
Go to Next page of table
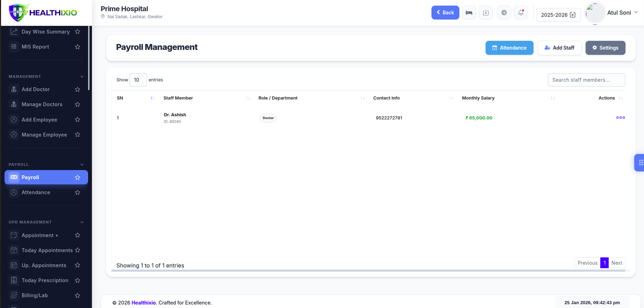point(617,263)
